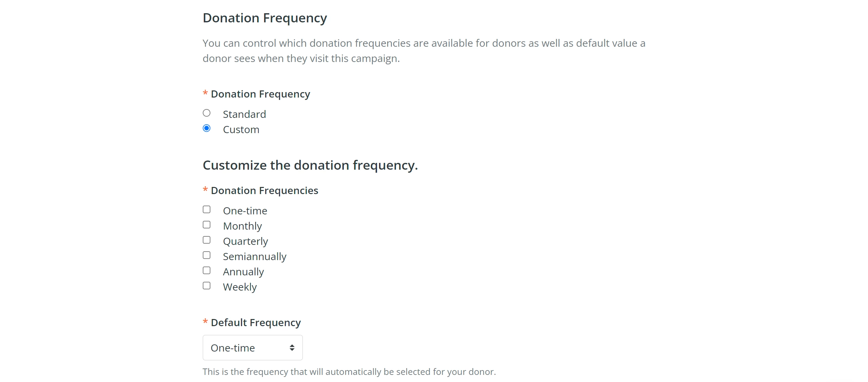Screen dimensions: 868x382
Task: Click the red asterisk beside Donation Frequencies
Action: [x=205, y=190]
